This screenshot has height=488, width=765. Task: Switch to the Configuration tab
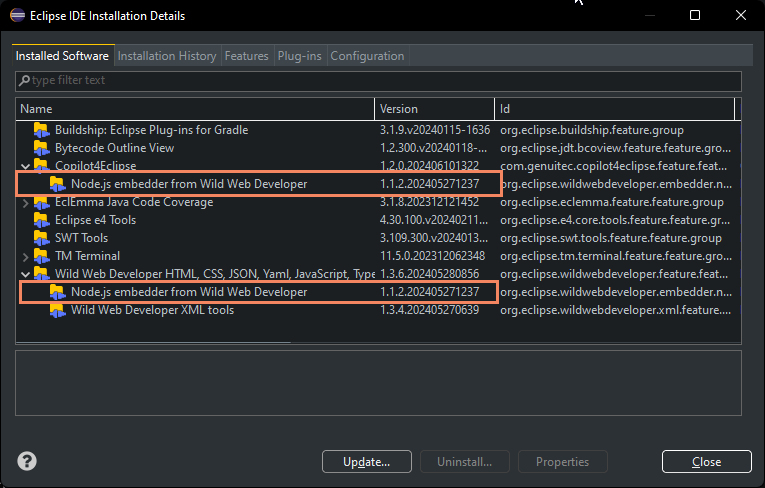point(367,56)
